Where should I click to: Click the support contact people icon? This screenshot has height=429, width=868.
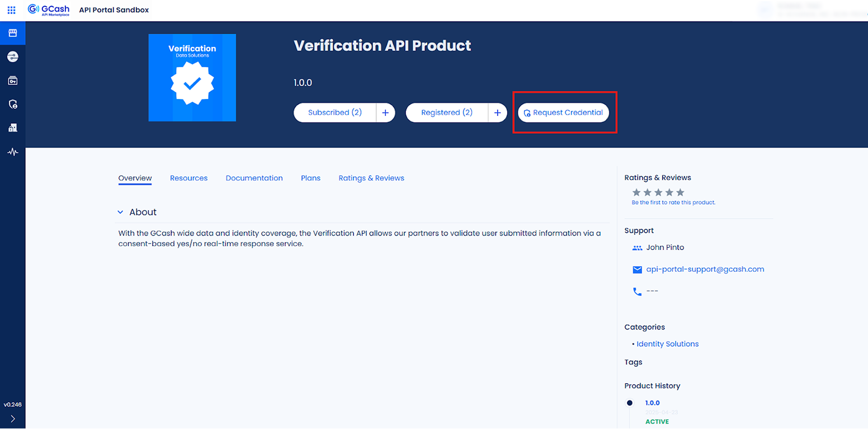[637, 248]
